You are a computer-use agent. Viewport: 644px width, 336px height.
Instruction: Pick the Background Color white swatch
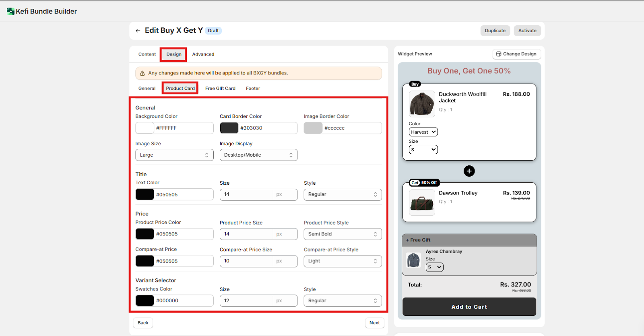click(145, 128)
